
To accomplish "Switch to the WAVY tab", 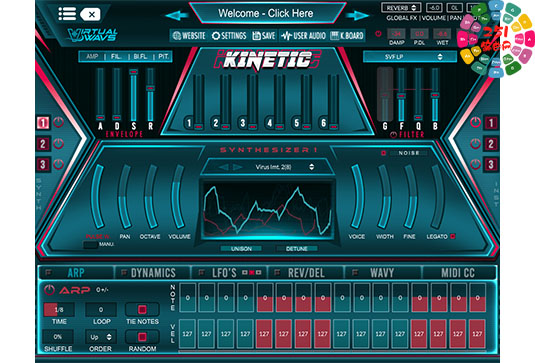I will click(382, 273).
